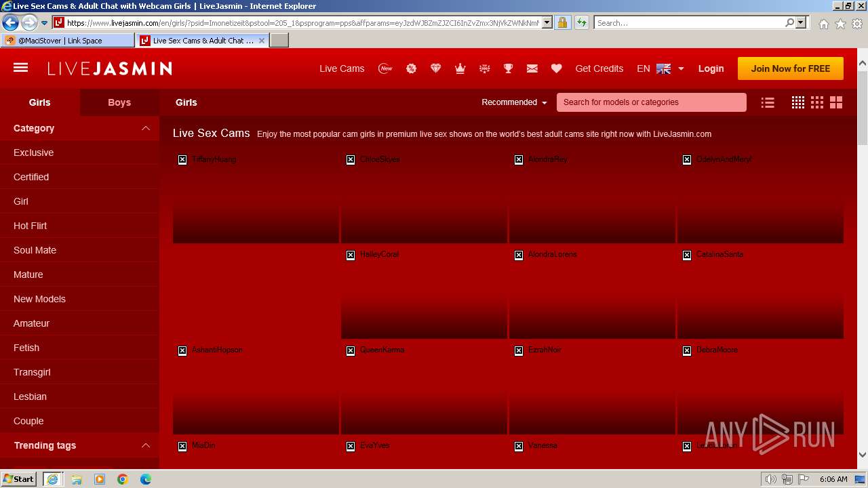Click the LiveJasmin logo
The image size is (868, 488).
click(x=109, y=68)
